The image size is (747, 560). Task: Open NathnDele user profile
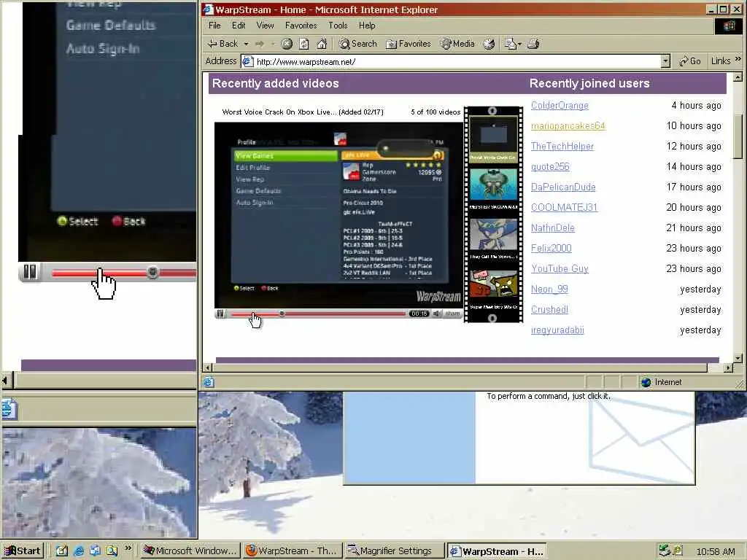[x=553, y=228]
